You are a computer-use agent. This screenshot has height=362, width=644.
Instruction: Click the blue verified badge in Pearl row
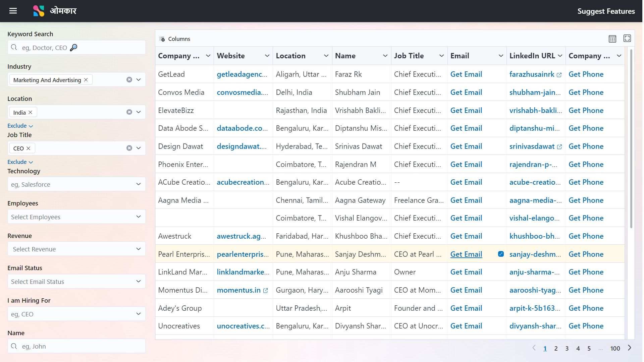coord(501,254)
